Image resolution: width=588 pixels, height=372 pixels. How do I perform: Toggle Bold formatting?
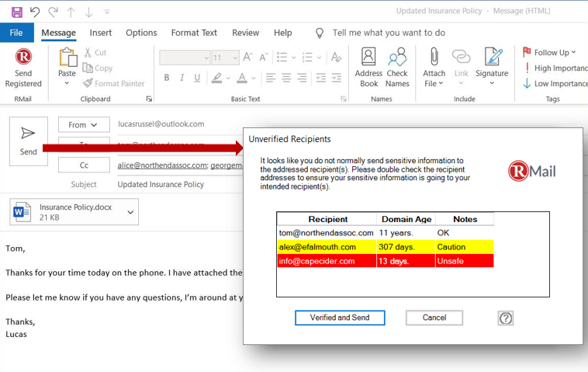click(167, 78)
